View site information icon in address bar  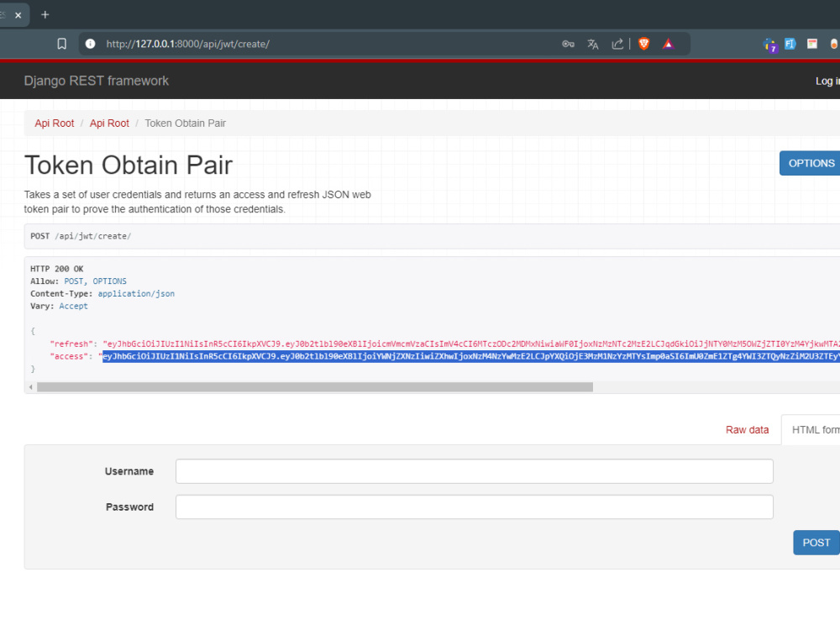point(91,44)
